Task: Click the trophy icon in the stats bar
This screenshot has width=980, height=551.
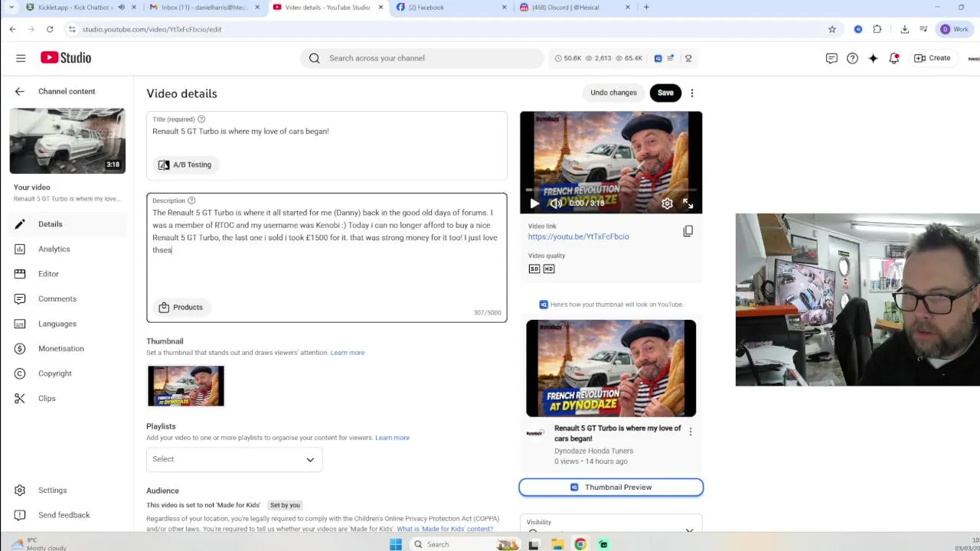Action: [x=688, y=58]
